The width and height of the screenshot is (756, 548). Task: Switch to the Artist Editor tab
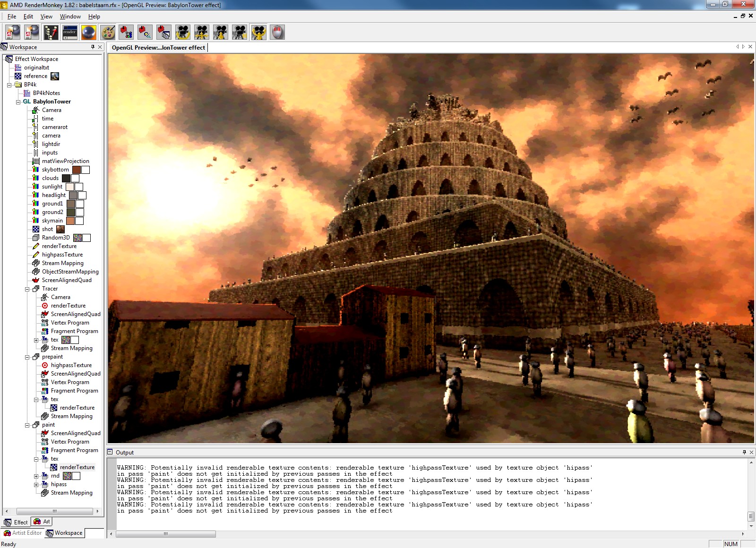[23, 533]
